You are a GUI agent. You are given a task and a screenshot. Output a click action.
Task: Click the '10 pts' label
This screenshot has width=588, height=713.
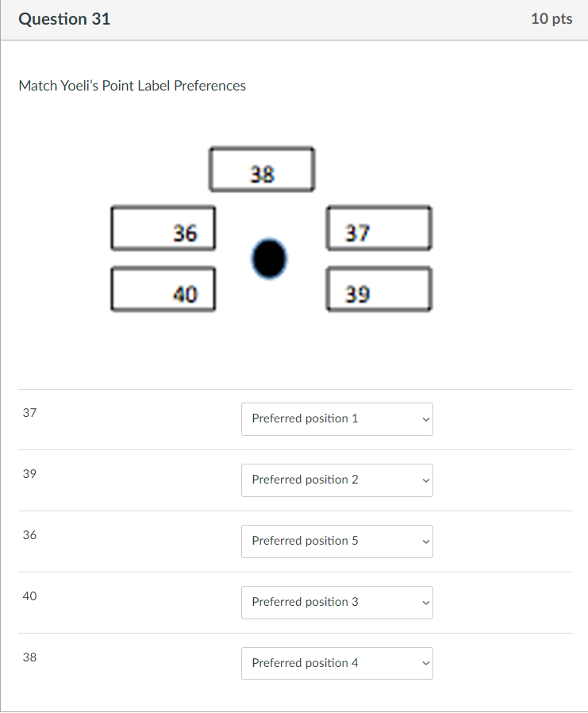tap(551, 18)
